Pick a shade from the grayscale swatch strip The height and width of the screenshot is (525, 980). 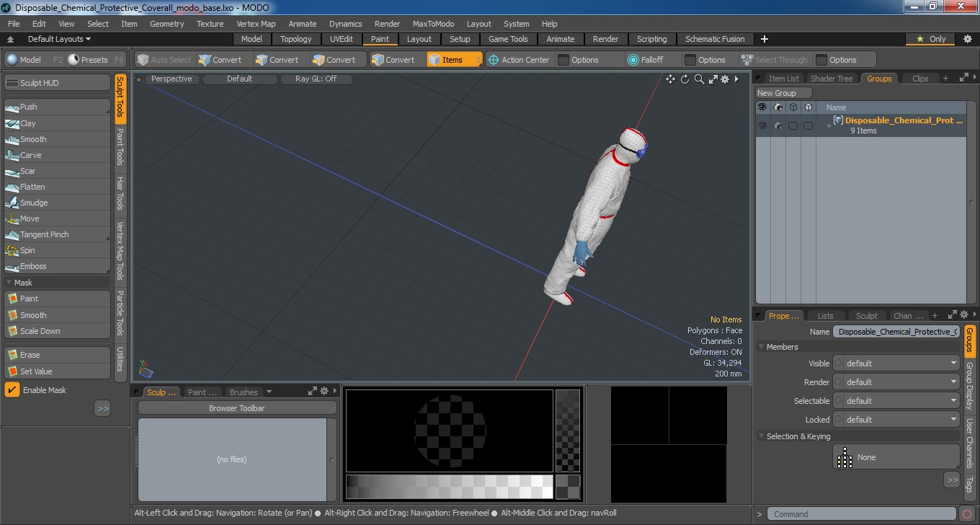coord(450,486)
